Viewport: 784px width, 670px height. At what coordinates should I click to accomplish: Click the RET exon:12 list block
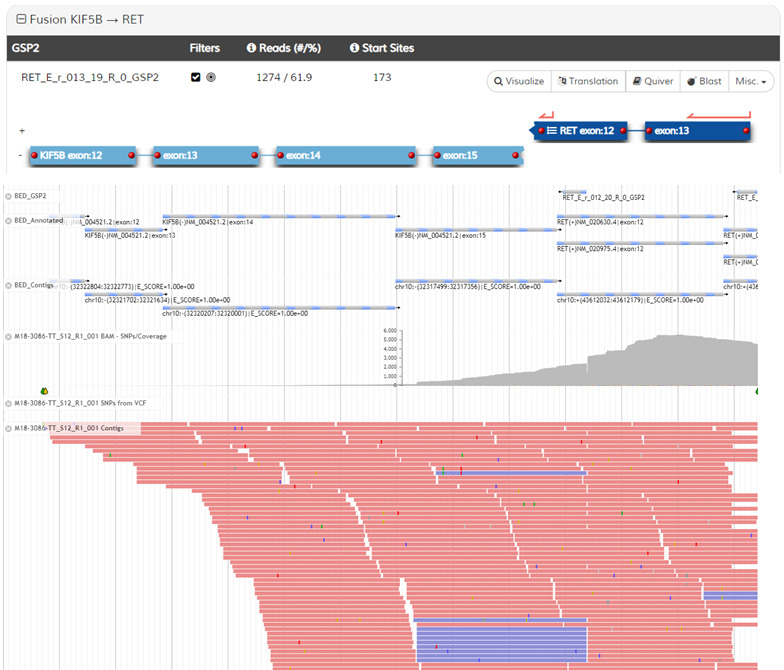(581, 130)
